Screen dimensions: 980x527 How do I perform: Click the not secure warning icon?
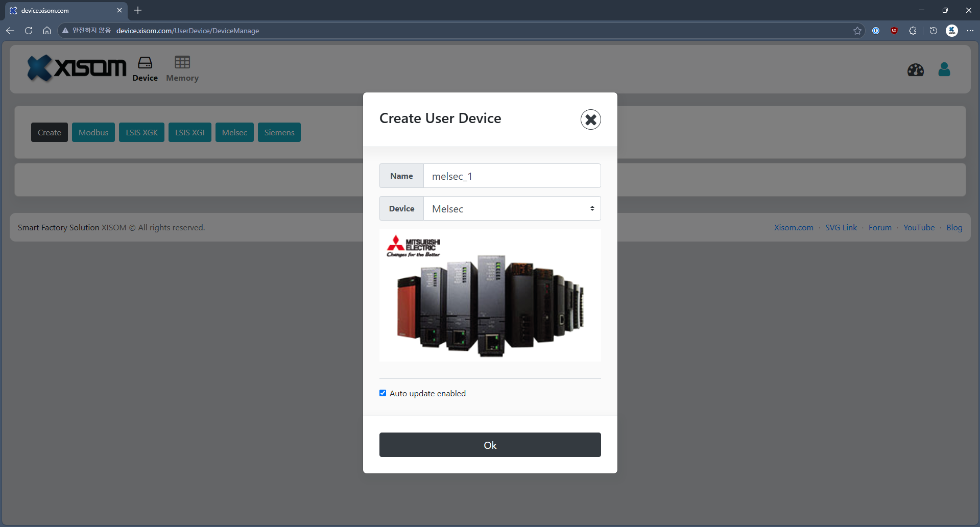click(65, 31)
